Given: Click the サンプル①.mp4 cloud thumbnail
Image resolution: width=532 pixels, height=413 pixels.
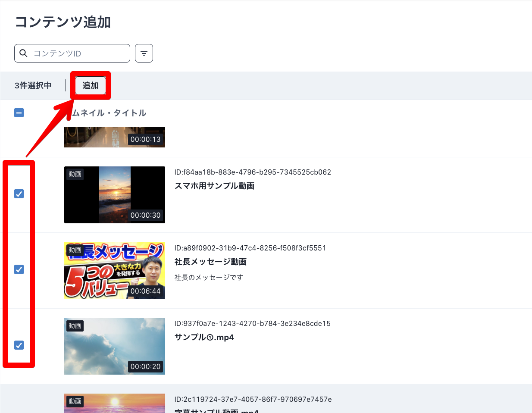Looking at the screenshot, I should click(114, 346).
